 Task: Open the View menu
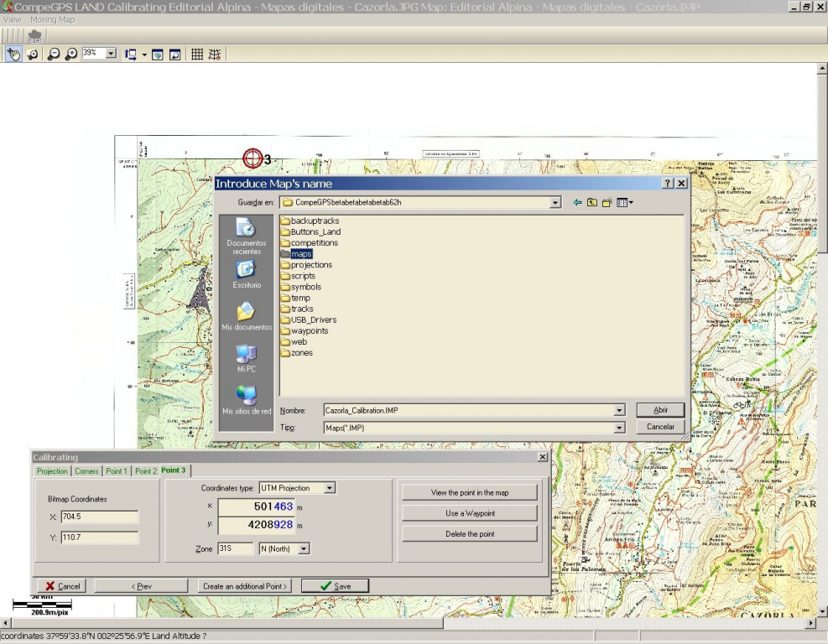(x=12, y=19)
